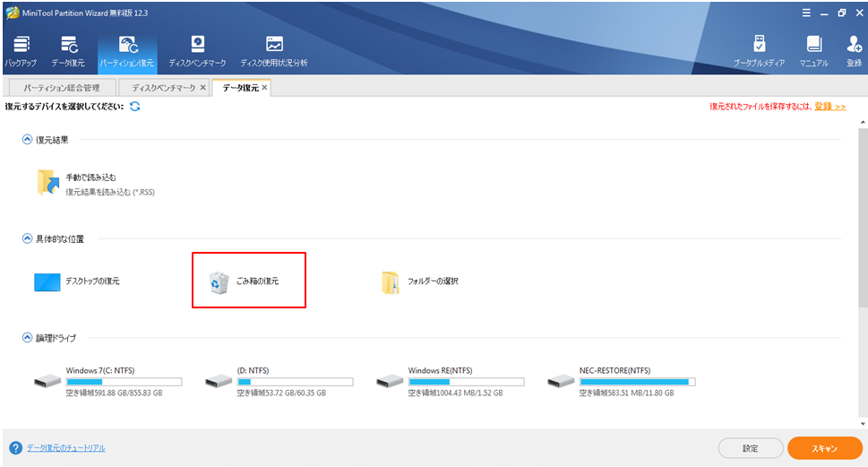This screenshot has height=467, width=868.
Task: Click 空き領域591.88 GB/855.83 GB text
Action: click(x=114, y=393)
